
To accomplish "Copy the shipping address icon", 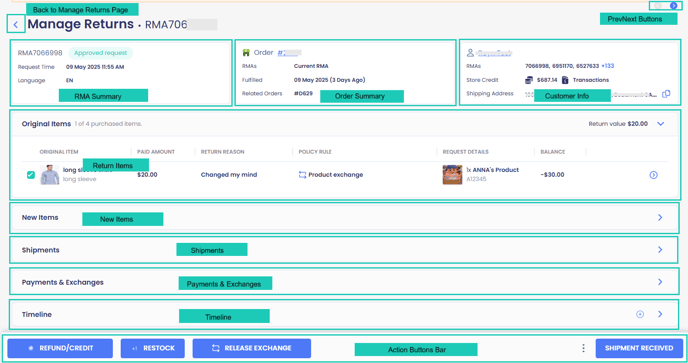I will (x=666, y=94).
